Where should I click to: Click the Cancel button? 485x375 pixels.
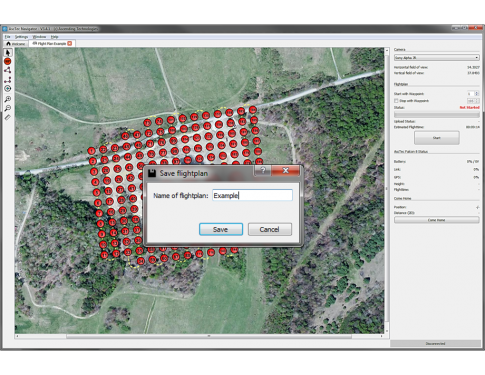[270, 229]
